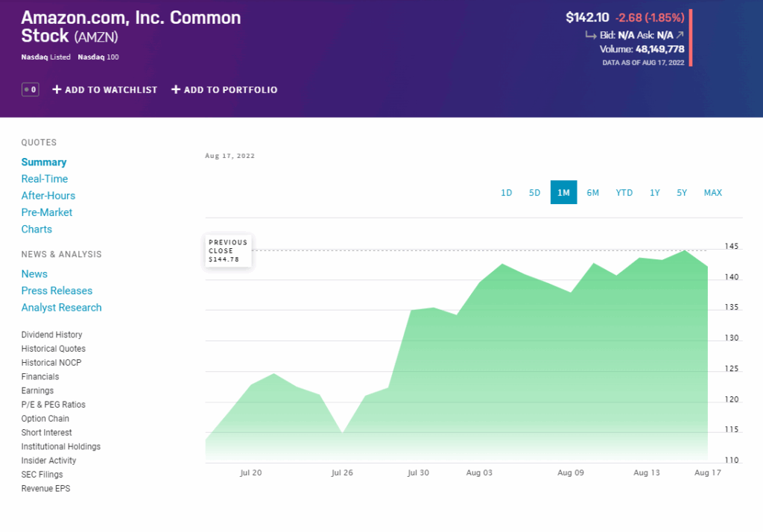Click the bid/ask expand arrow icon
This screenshot has height=532, width=763.
pos(680,35)
